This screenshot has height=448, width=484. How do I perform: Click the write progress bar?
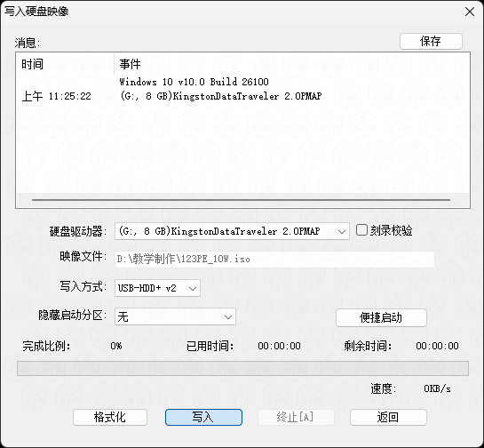tap(242, 368)
